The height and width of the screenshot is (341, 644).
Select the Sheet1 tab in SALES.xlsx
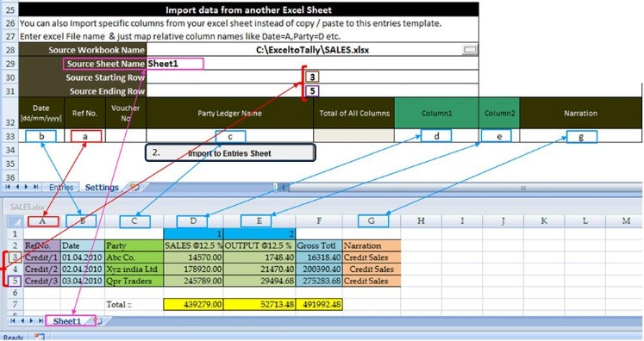67,321
